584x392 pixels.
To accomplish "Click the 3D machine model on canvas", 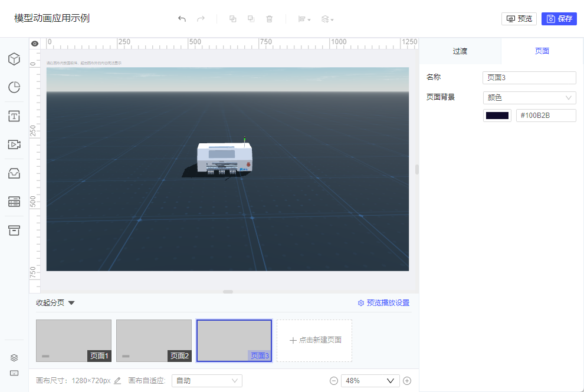I will (x=224, y=159).
